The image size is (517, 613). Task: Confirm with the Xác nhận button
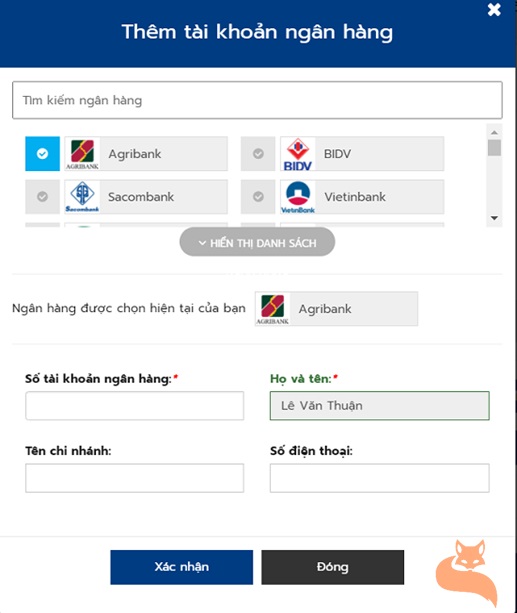coord(181,567)
